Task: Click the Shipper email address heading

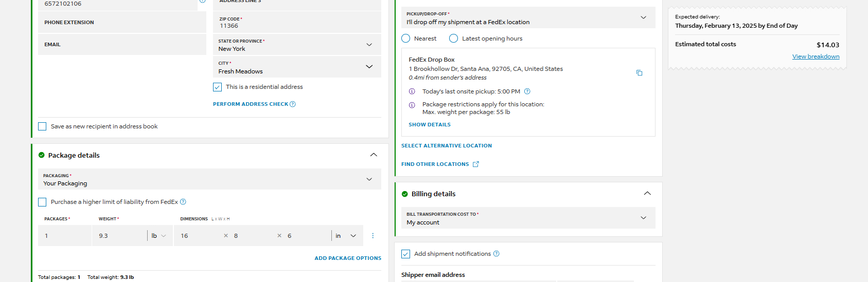Action: click(x=433, y=275)
